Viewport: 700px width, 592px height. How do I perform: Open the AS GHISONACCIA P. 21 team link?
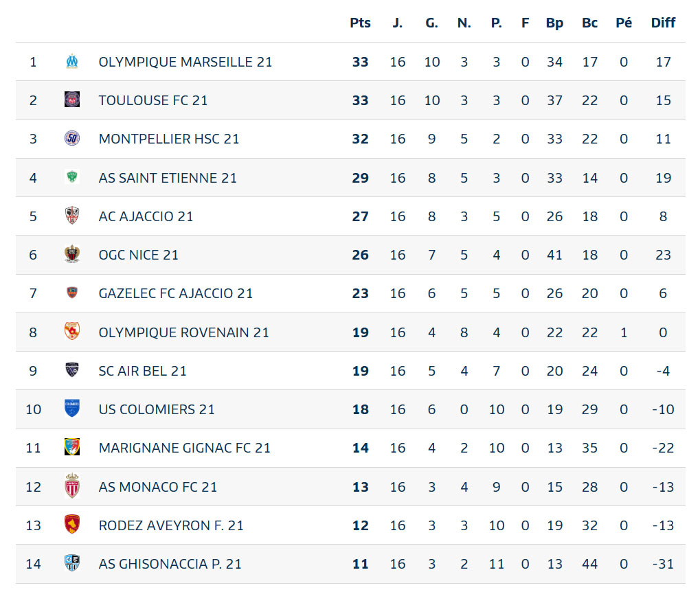(x=170, y=564)
